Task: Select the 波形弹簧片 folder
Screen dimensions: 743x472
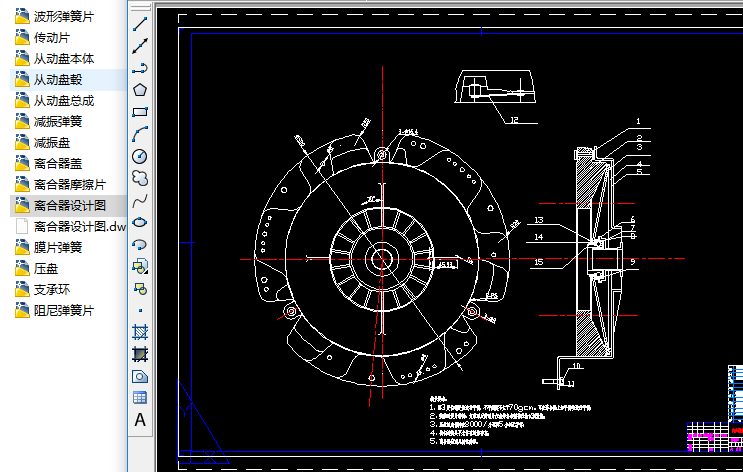Action: click(x=54, y=17)
